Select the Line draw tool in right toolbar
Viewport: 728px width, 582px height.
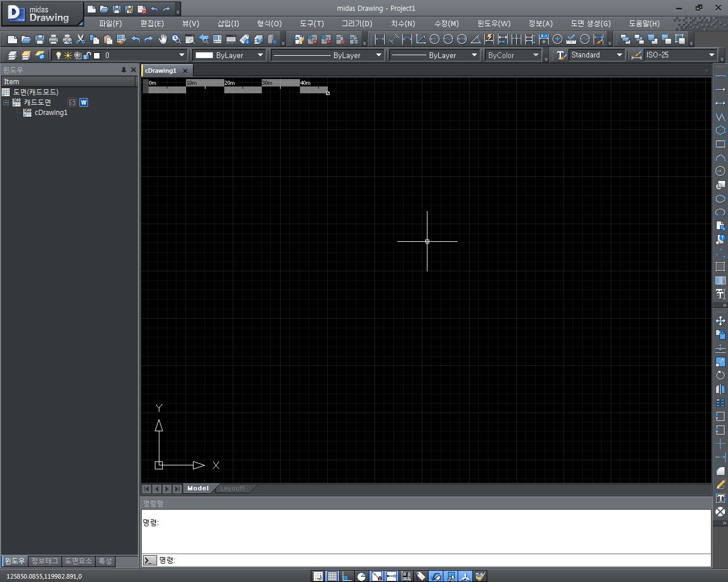point(720,76)
